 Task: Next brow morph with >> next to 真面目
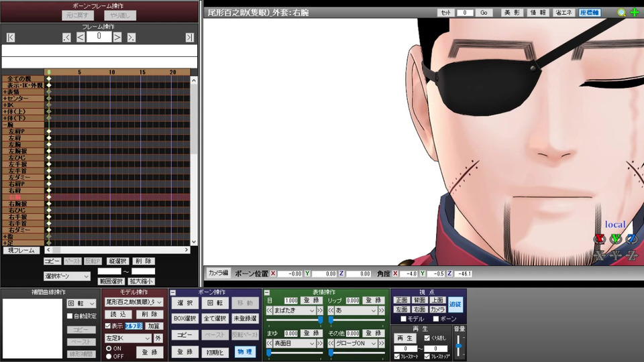[x=320, y=343]
